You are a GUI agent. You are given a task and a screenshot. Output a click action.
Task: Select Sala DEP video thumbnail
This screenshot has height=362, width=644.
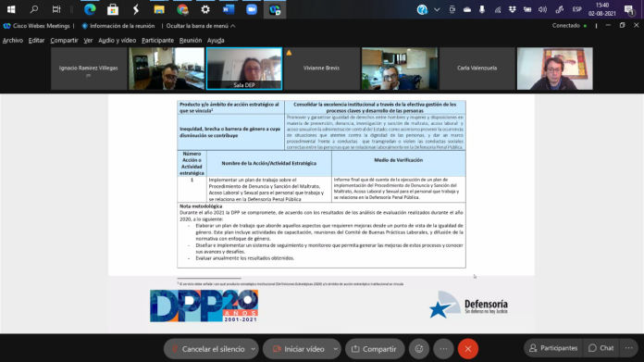click(244, 69)
